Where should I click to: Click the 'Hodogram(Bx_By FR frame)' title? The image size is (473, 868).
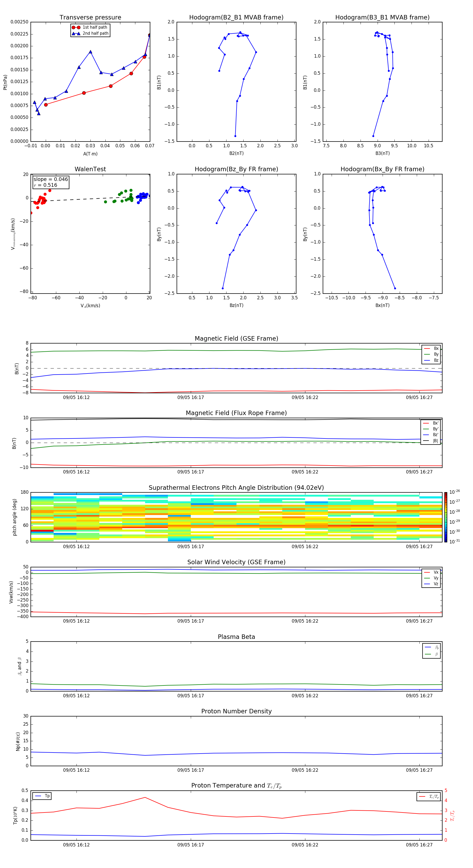point(382,169)
